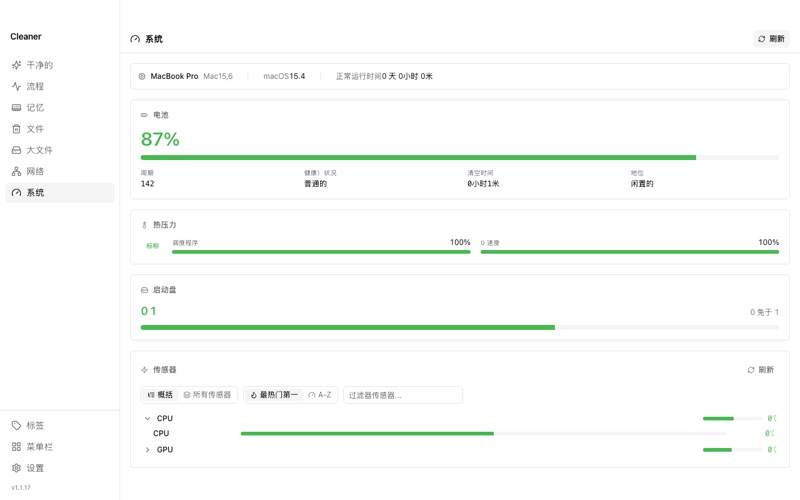Viewport: 800px width, 500px height.
Task: Switch to the 所有传感器 view
Action: tap(207, 394)
